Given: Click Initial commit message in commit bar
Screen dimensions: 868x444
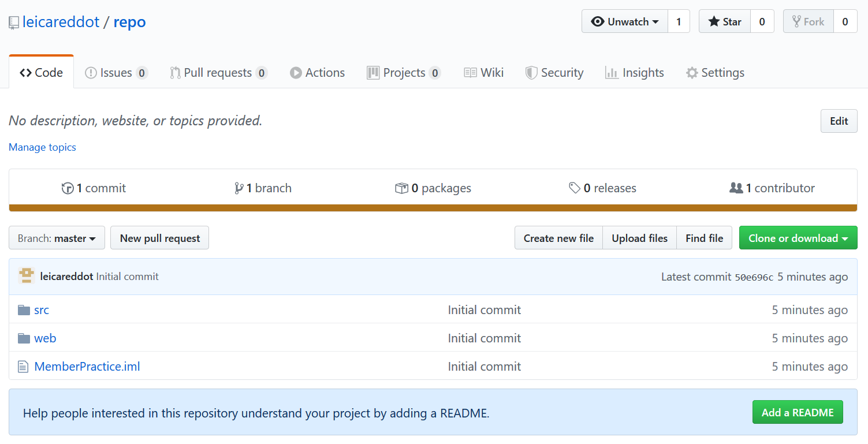Looking at the screenshot, I should click(x=127, y=277).
